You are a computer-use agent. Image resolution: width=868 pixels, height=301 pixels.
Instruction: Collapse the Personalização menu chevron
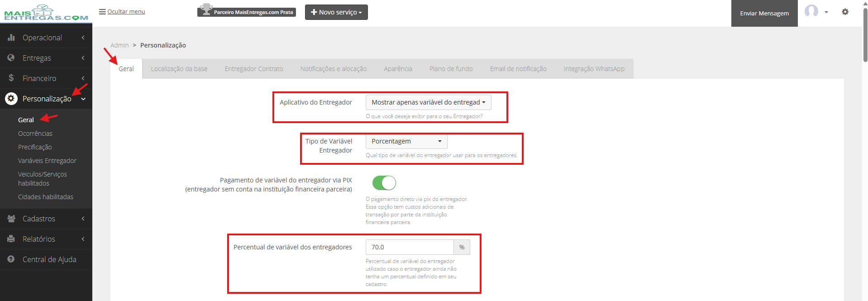pos(83,99)
